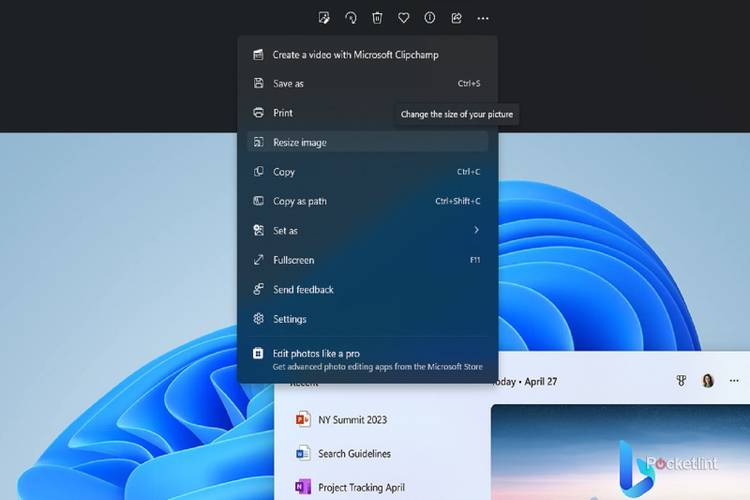Click the PowerPoint icon for NY Summit 2023
750x500 pixels.
(302, 420)
